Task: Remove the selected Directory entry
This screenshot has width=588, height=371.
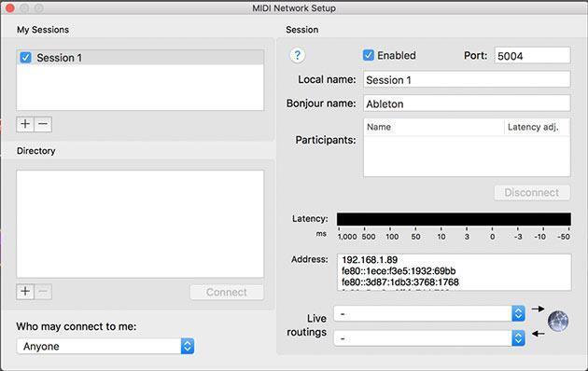Action: click(43, 291)
